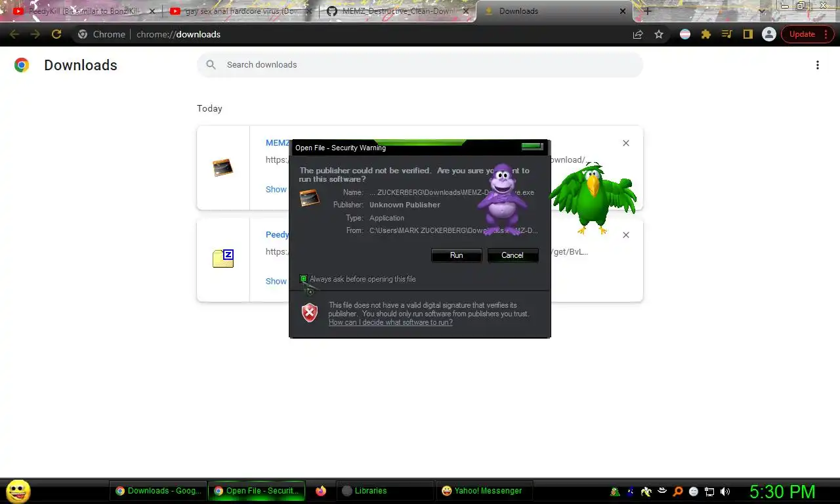This screenshot has height=504, width=840.
Task: Click the Peedy zip file icon
Action: 223,259
